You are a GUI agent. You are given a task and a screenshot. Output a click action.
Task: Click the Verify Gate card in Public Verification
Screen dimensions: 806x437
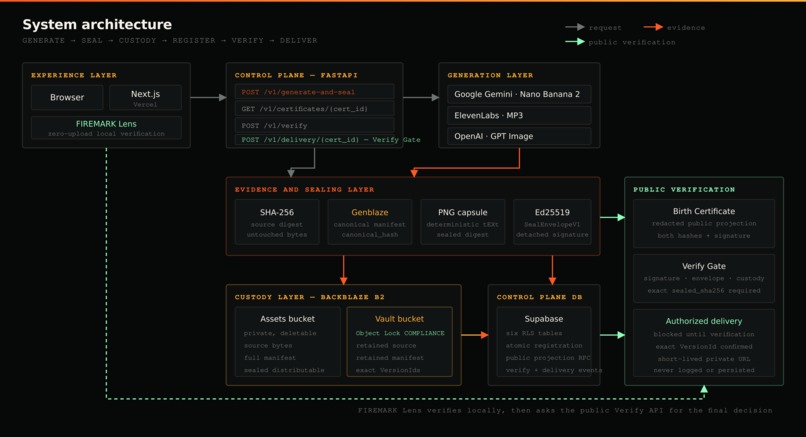704,278
